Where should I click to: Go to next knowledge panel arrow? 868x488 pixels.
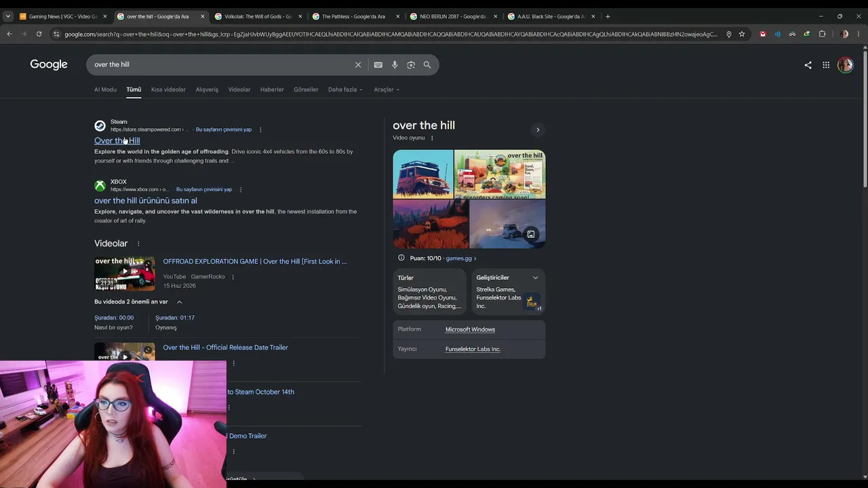[x=538, y=129]
